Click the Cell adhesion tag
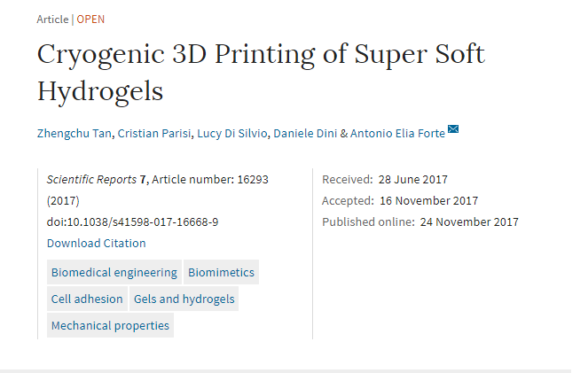The image size is (588, 373). (87, 299)
